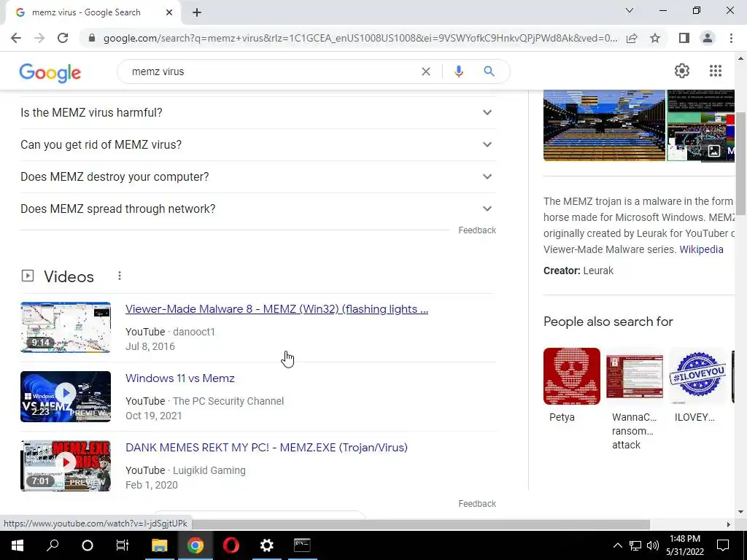The image size is (747, 560).
Task: Click the Google logo
Action: coord(50,72)
